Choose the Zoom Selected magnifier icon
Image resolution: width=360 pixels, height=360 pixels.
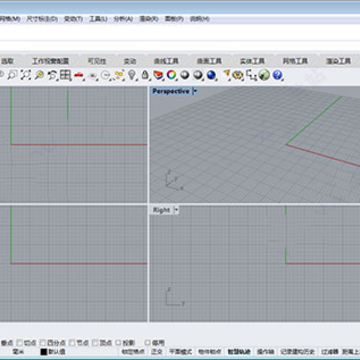point(39,75)
